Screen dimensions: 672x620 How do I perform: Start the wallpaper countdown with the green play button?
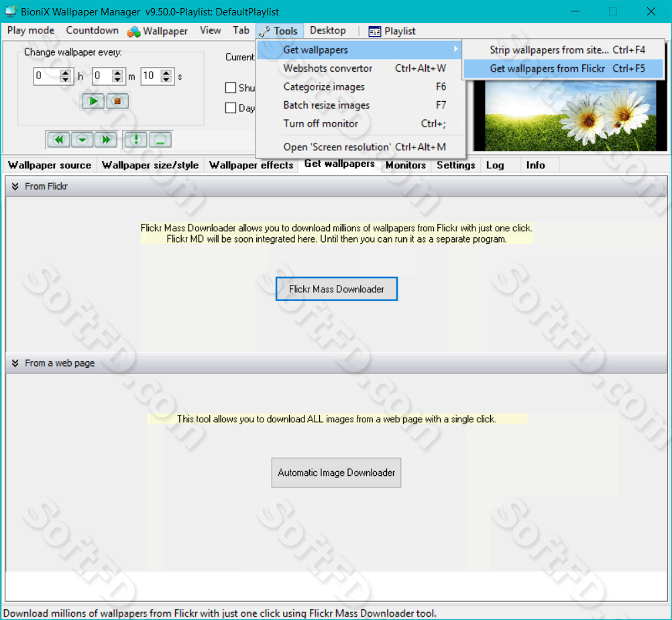(93, 101)
